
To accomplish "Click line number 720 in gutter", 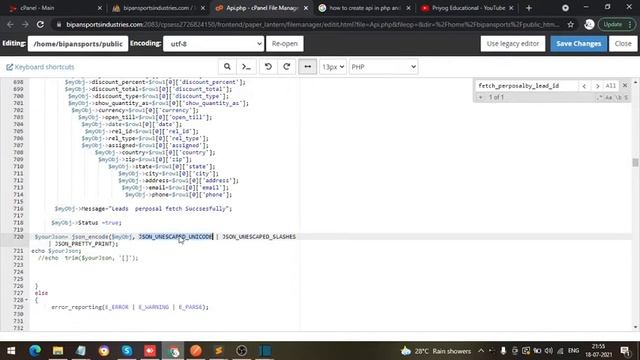I will [x=18, y=237].
